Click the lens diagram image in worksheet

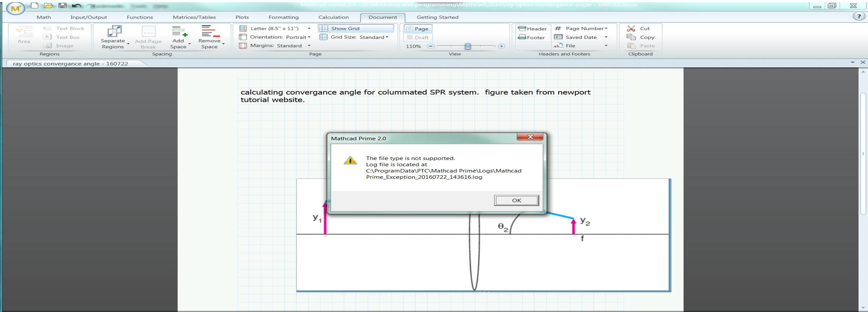483,235
